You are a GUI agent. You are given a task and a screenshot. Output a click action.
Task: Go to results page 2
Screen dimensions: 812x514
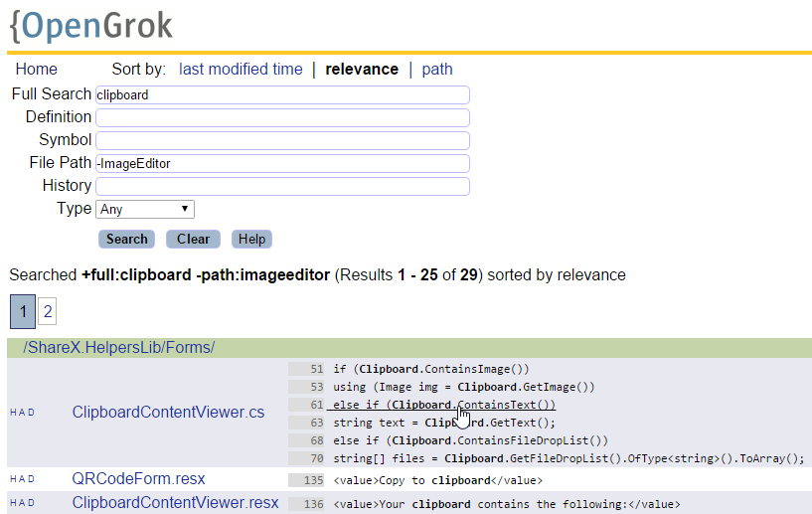47,311
